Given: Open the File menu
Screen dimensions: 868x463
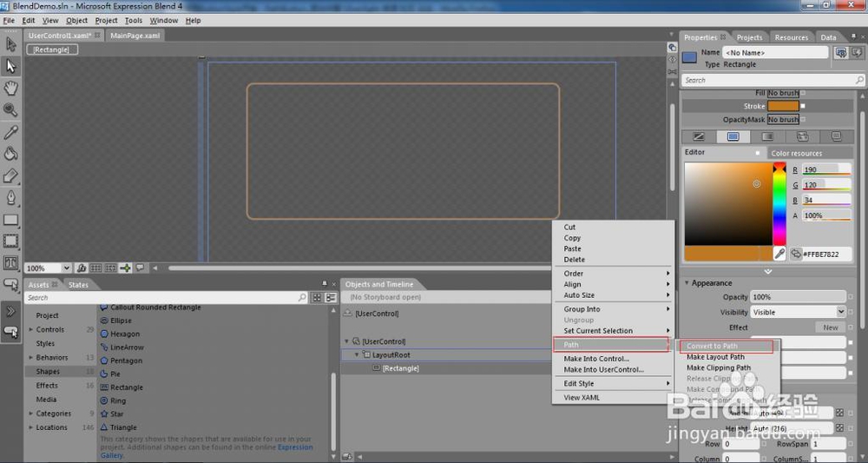Looking at the screenshot, I should tap(9, 21).
